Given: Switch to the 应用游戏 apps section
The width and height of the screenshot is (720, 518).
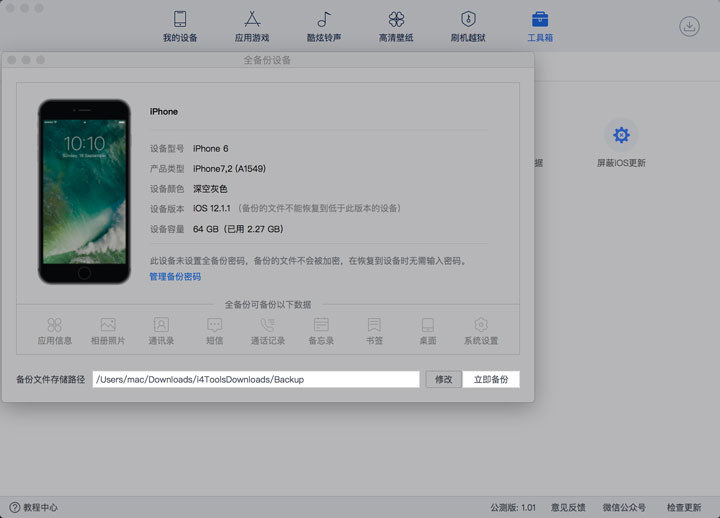Looking at the screenshot, I should (252, 26).
